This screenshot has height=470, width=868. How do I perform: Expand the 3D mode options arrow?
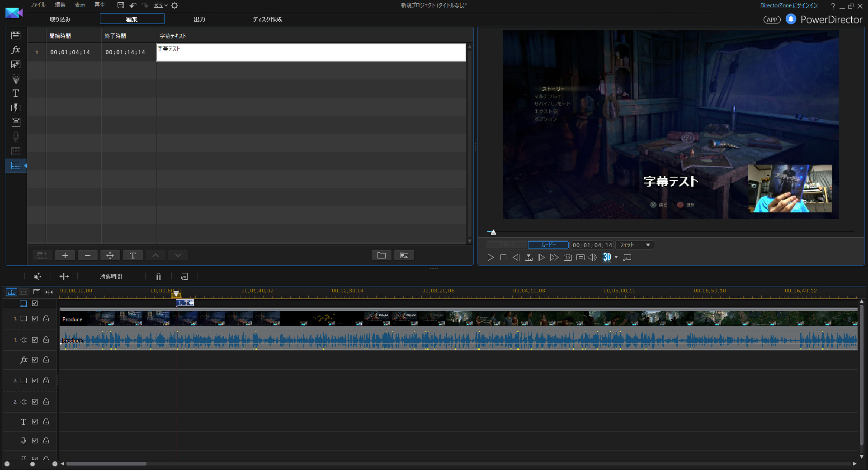tap(616, 257)
